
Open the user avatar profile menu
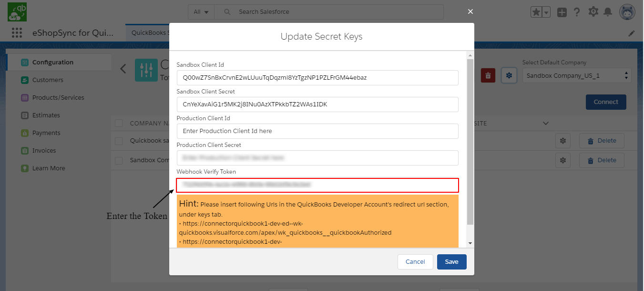tap(627, 12)
